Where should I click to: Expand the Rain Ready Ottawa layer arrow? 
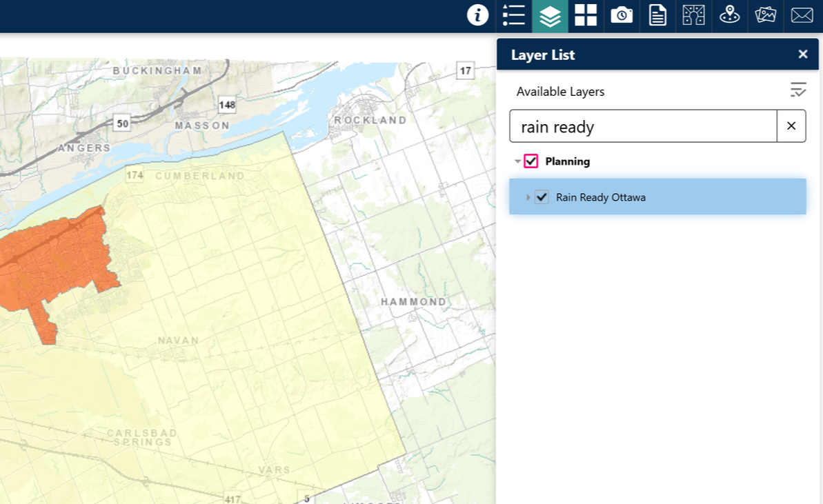[x=528, y=197]
